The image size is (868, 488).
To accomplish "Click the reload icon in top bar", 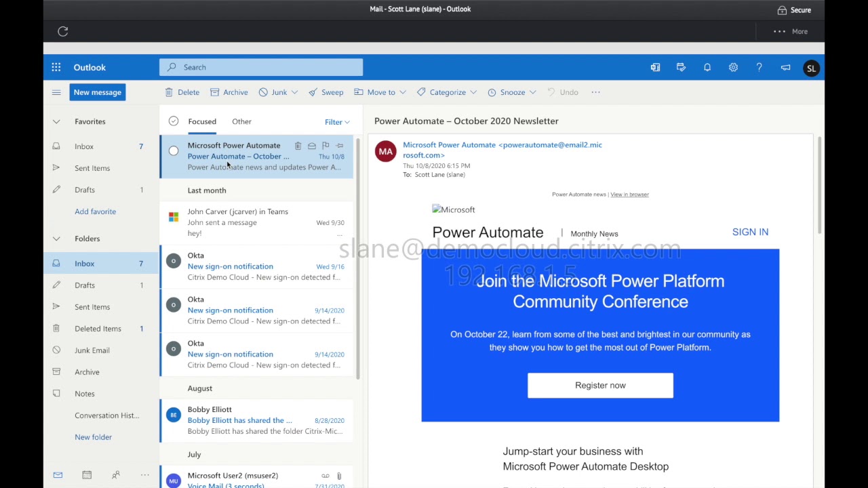I will [x=63, y=31].
